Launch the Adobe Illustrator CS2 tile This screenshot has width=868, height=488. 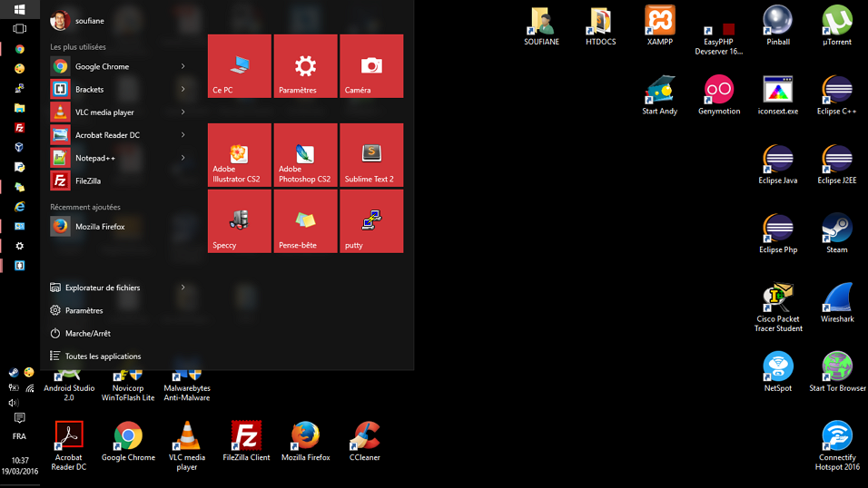[239, 155]
